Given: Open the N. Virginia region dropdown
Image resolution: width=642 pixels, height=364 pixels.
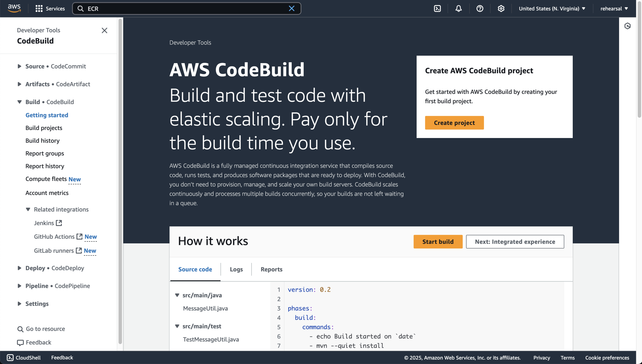Looking at the screenshot, I should 552,9.
